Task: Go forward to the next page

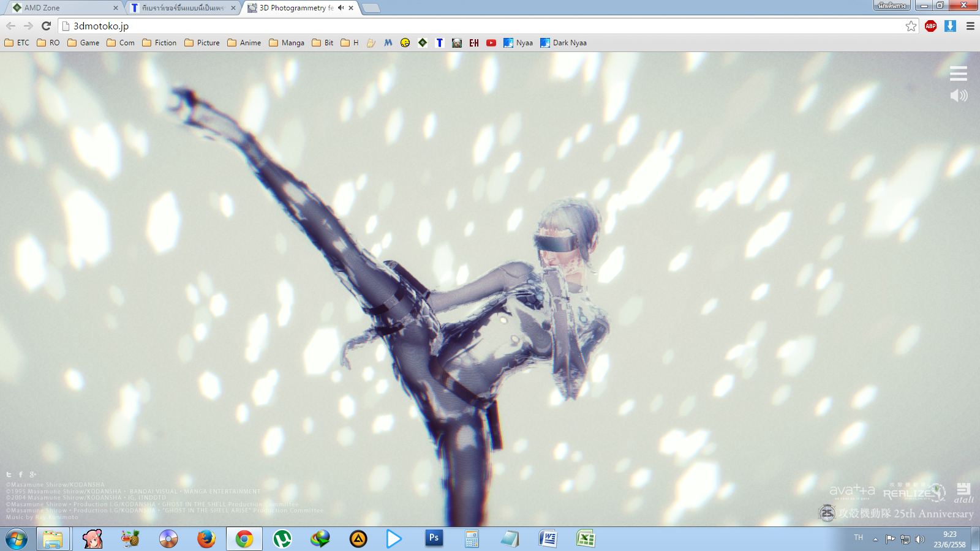Action: [28, 26]
